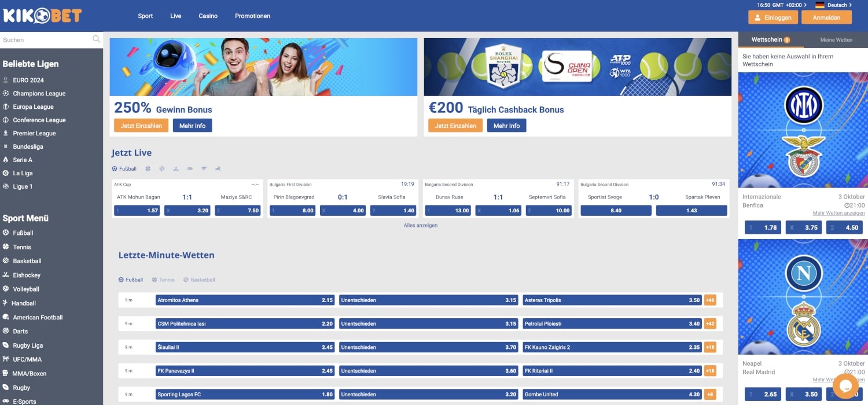The width and height of the screenshot is (868, 405).
Task: Bet on ATK Mohun Bagan at 1.57
Action: [x=137, y=211]
